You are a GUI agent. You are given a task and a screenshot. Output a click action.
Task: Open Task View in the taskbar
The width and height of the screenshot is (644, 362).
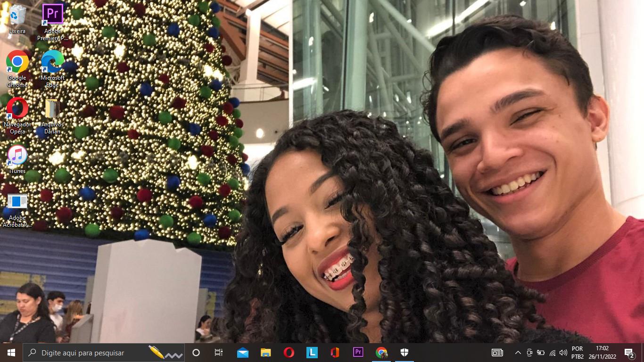[x=219, y=353]
